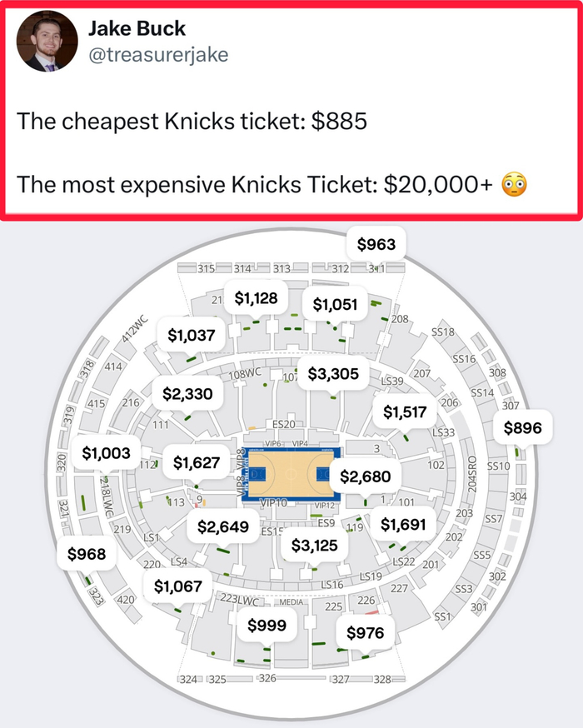The height and width of the screenshot is (728, 583).
Task: Pick the $3,125 price bubble
Action: pos(314,546)
